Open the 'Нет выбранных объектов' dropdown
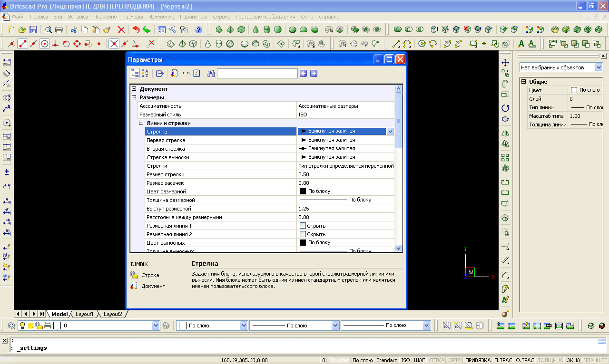Image resolution: width=609 pixels, height=364 pixels. (x=599, y=67)
